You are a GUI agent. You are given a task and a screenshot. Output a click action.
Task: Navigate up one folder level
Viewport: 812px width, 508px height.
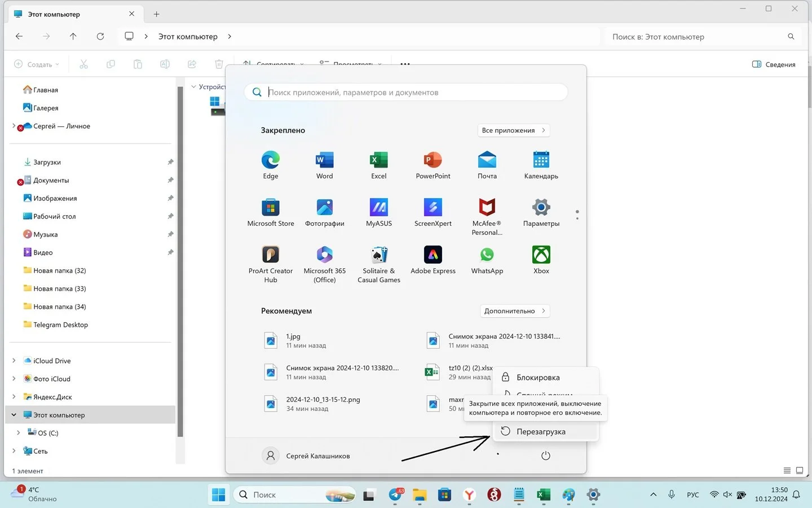tap(73, 36)
